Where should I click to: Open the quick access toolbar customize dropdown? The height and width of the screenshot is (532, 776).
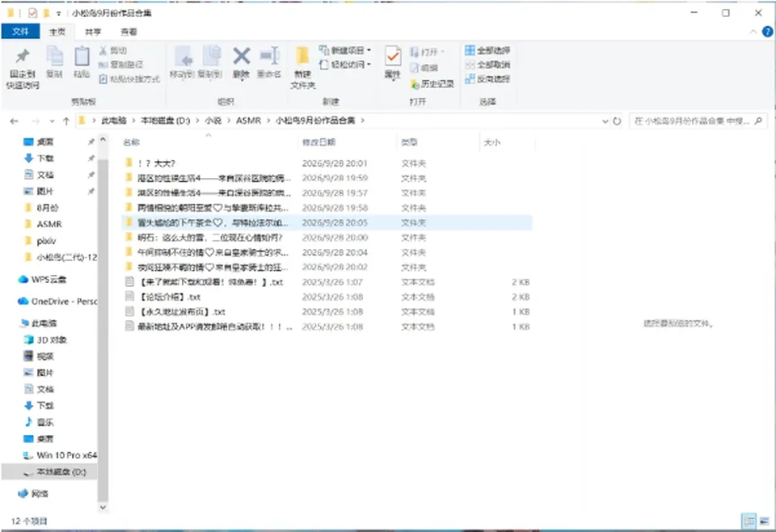click(58, 14)
